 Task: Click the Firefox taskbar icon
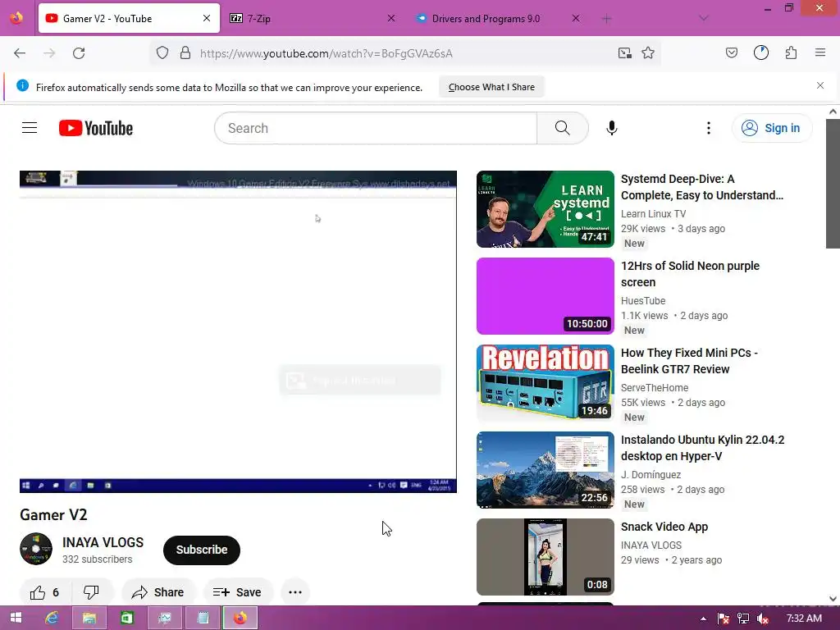click(240, 618)
